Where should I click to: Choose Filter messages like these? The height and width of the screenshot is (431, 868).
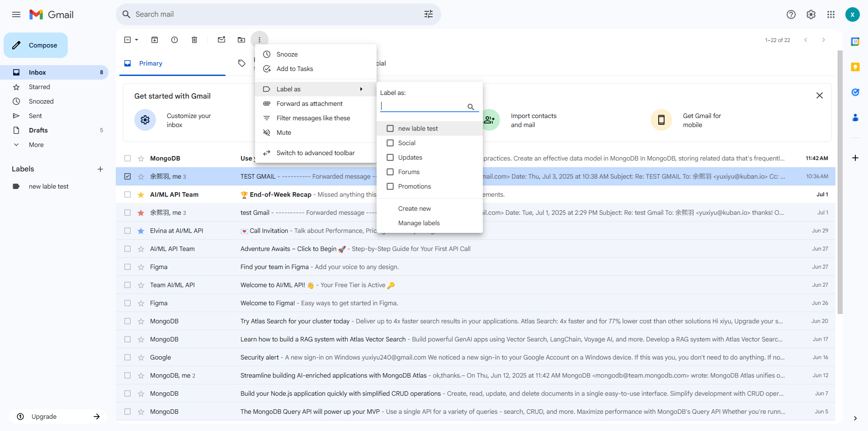pos(316,118)
